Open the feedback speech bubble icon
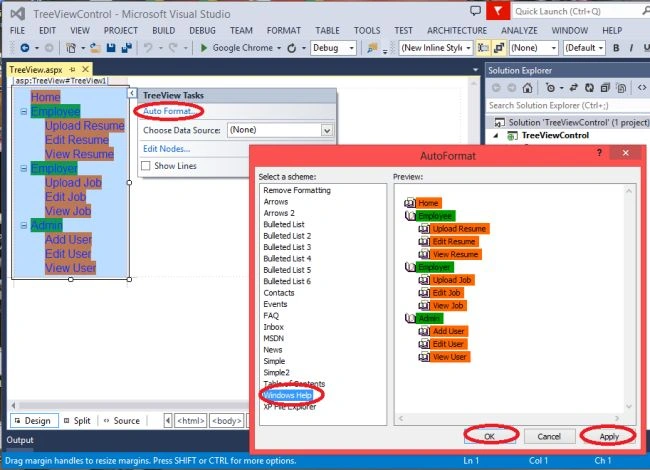 point(475,11)
